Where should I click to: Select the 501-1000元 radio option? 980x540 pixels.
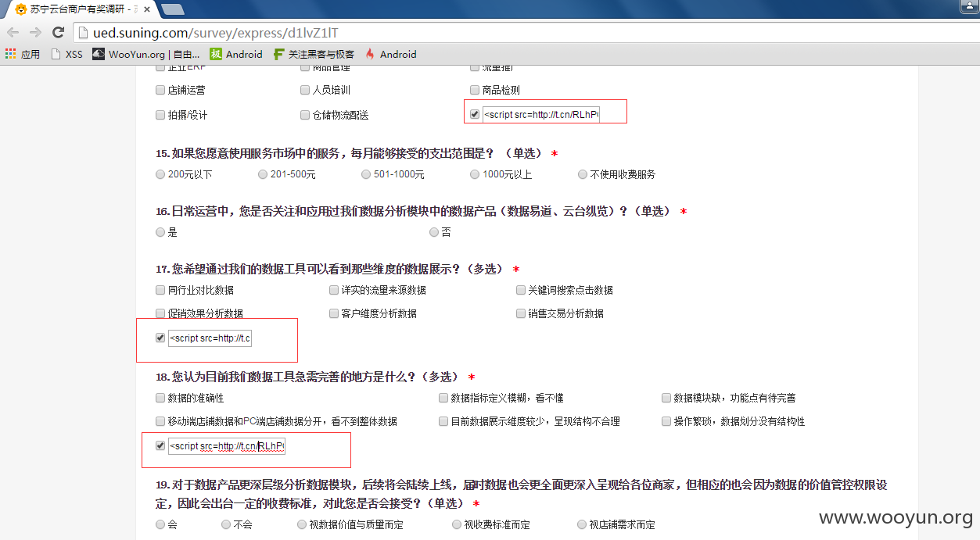click(366, 174)
